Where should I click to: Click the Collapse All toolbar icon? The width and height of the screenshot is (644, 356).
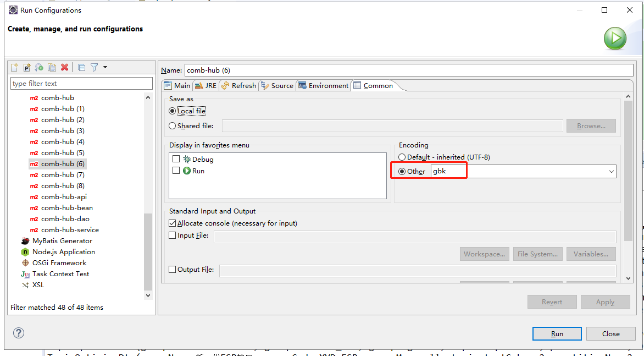point(82,67)
